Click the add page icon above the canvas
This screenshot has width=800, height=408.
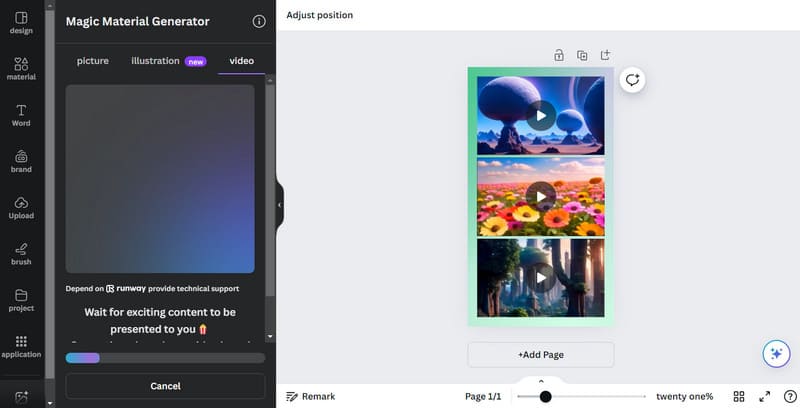605,55
